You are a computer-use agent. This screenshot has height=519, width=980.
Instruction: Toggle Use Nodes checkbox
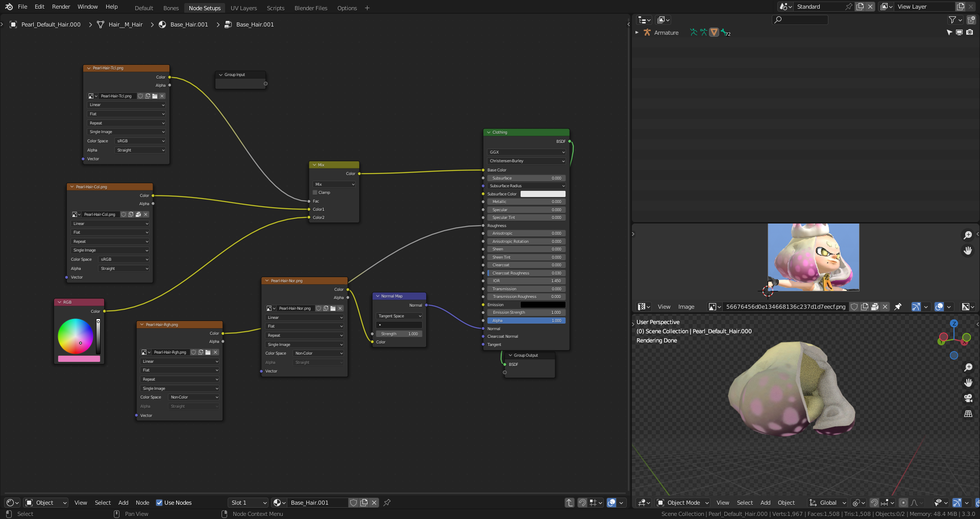point(159,503)
